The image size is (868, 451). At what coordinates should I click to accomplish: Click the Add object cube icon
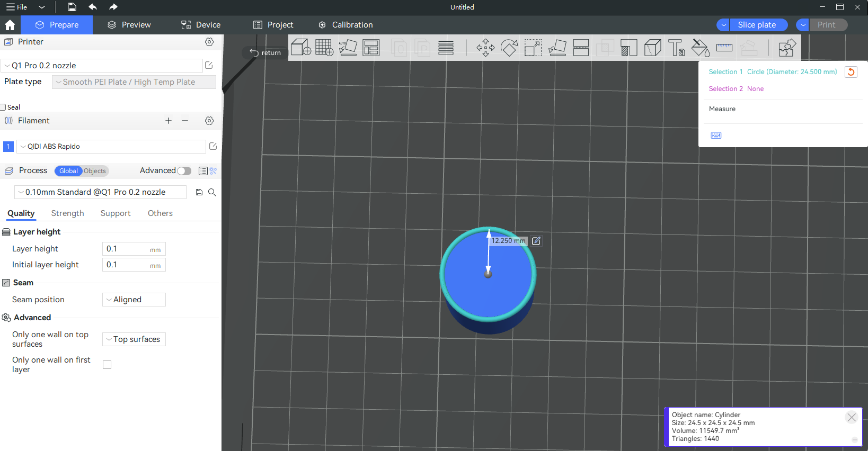click(x=300, y=48)
